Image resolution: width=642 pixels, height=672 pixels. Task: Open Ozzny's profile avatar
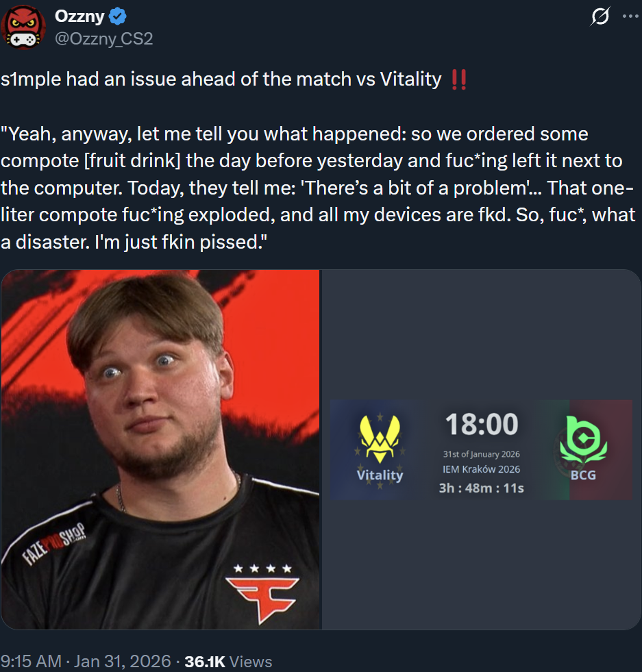click(23, 27)
